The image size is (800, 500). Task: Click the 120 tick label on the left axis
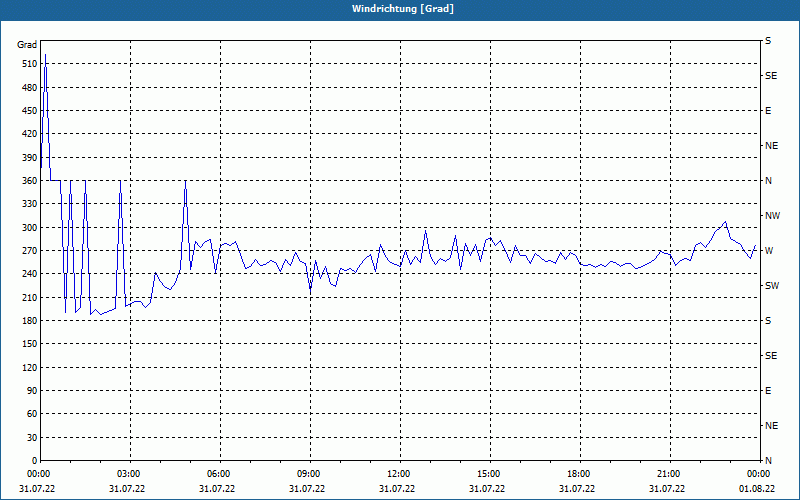[30, 367]
